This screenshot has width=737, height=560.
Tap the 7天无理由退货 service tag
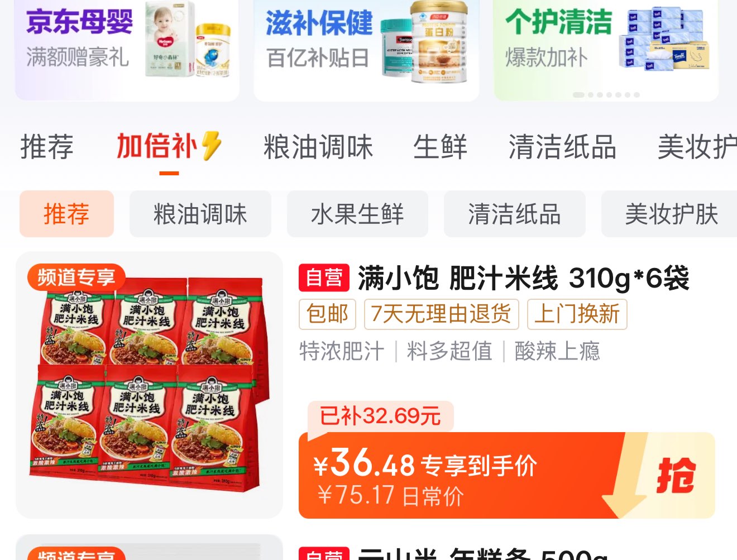point(441,314)
